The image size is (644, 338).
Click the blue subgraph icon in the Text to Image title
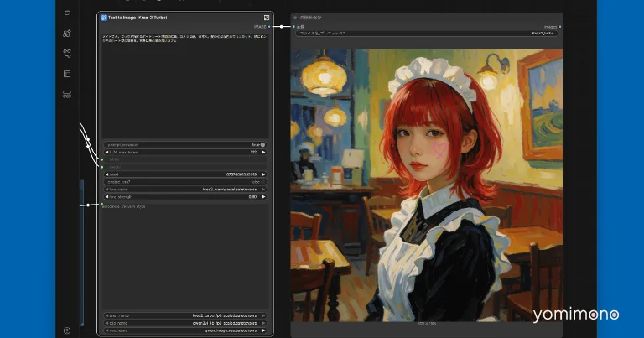(104, 18)
